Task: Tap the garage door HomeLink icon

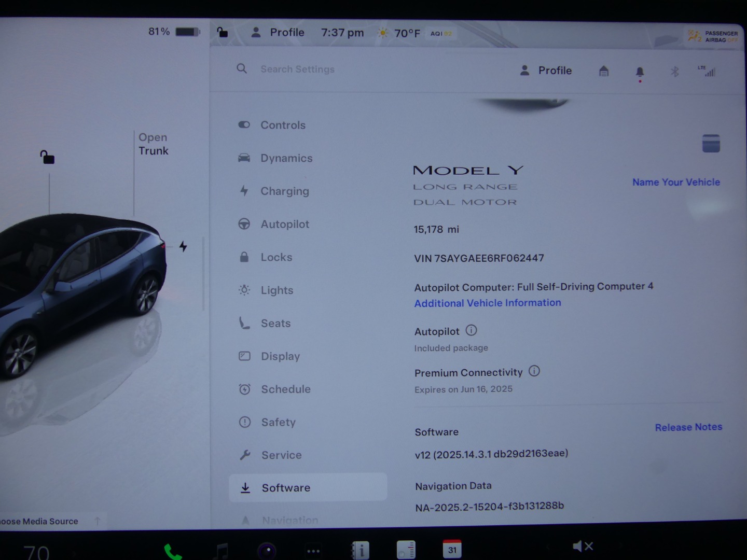Action: 604,71
